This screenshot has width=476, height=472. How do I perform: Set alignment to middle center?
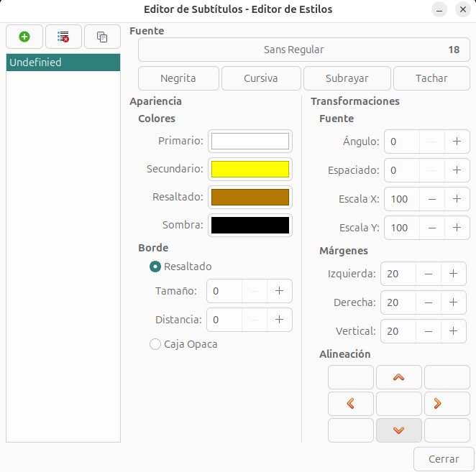[x=399, y=404]
